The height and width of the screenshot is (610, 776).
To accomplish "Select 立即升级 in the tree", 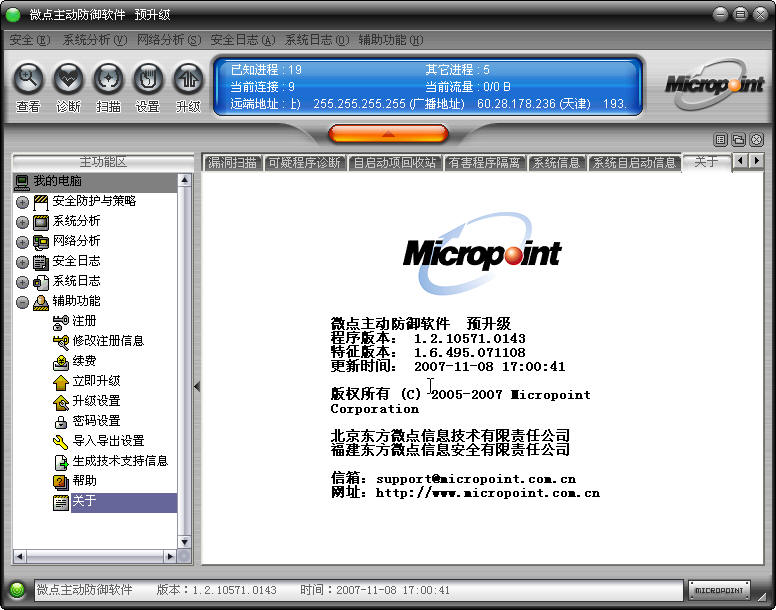I will tap(96, 381).
